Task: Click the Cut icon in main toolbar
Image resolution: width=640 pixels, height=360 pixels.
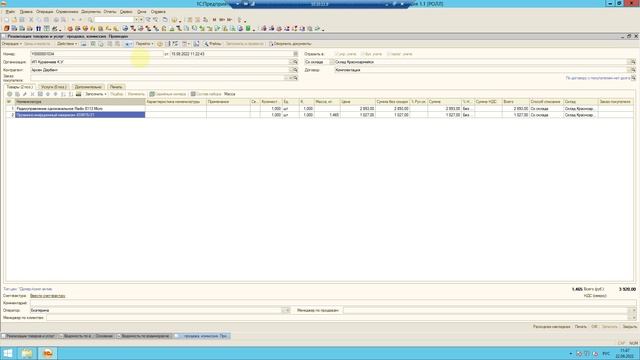Action: pyautogui.click(x=31, y=20)
